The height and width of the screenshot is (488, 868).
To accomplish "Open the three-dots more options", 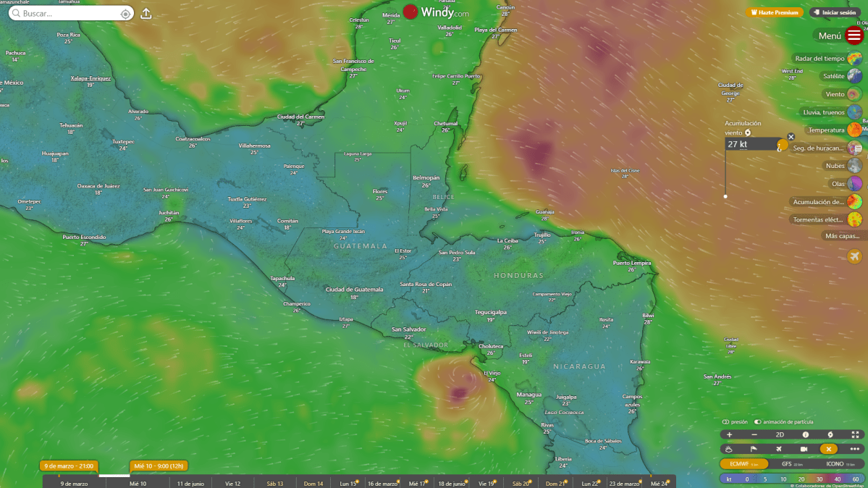I will tap(855, 449).
